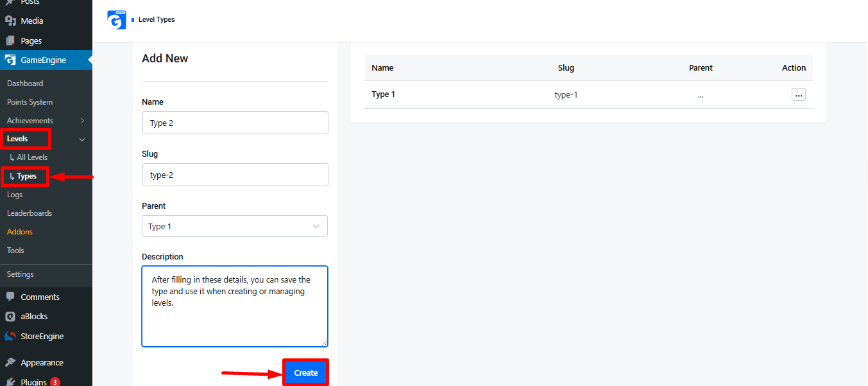The width and height of the screenshot is (868, 386).
Task: Click the Action column header
Action: [794, 67]
